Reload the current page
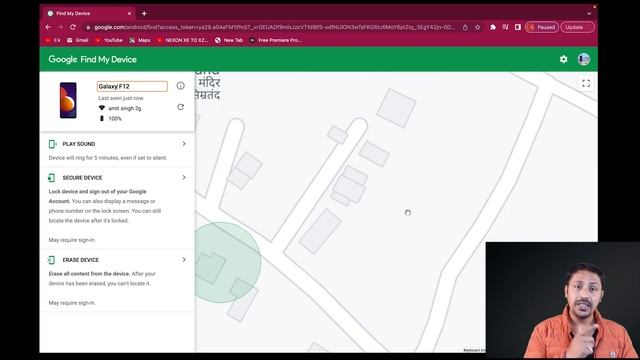 pyautogui.click(x=73, y=27)
